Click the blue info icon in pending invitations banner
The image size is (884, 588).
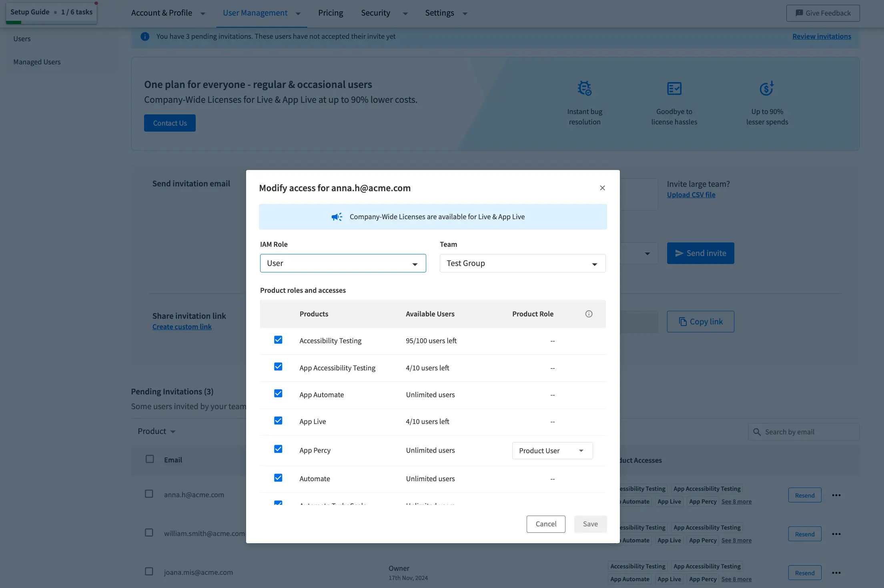(x=145, y=36)
